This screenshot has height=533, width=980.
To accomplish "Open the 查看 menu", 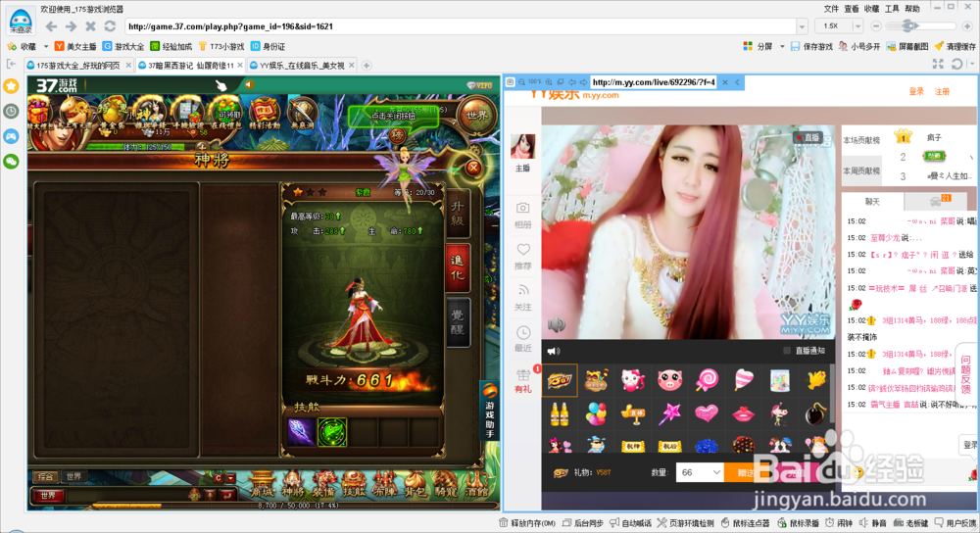I will (852, 9).
